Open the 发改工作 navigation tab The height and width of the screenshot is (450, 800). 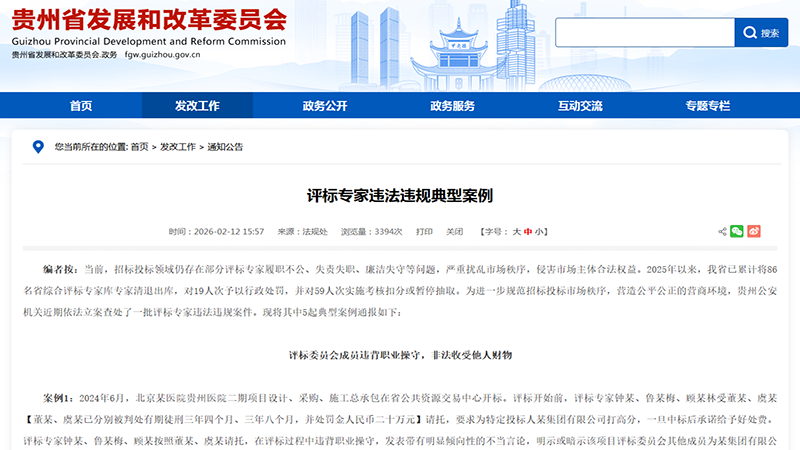(x=197, y=106)
